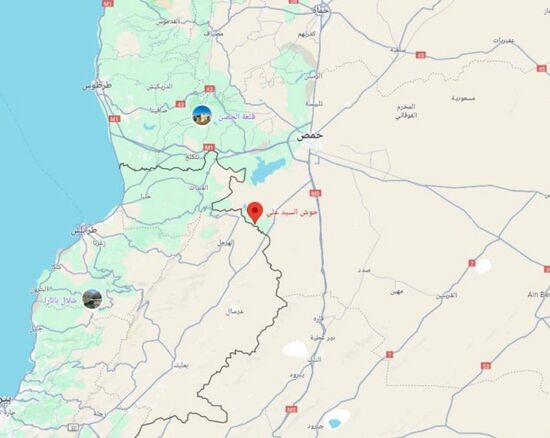Screen dimensions: 550x438
Task: Click the صدد village label
Action: tap(364, 270)
